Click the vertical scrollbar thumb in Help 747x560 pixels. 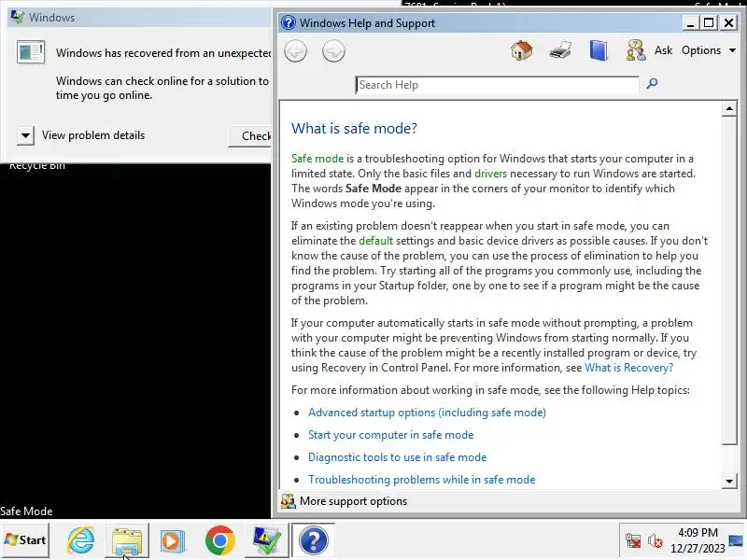[x=729, y=281]
